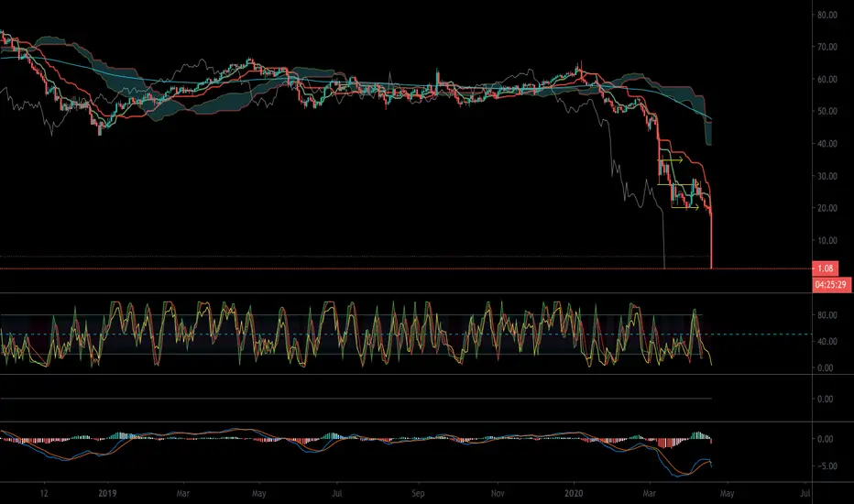This screenshot has height=504, width=854.
Task: Click the 80.00 label on main price axis
Action: pos(827,15)
